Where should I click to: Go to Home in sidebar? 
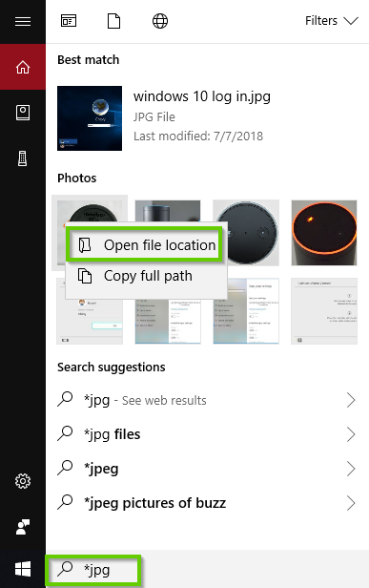[23, 67]
